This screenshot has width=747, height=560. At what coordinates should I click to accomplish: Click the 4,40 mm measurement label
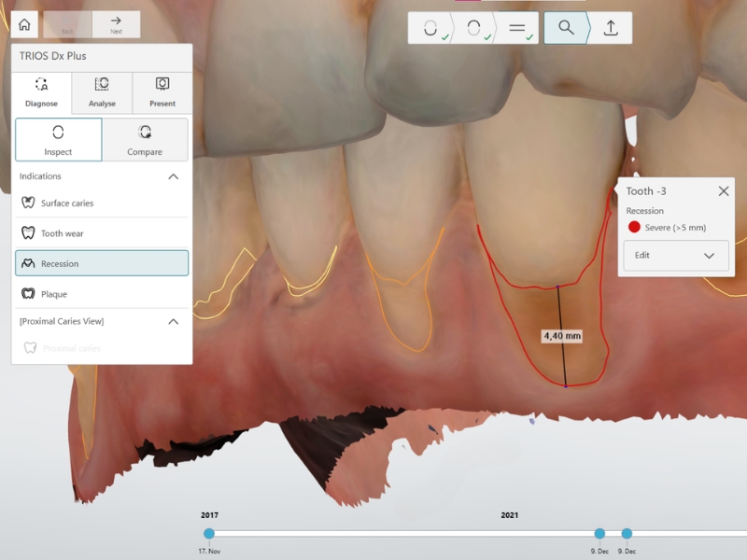pyautogui.click(x=562, y=335)
